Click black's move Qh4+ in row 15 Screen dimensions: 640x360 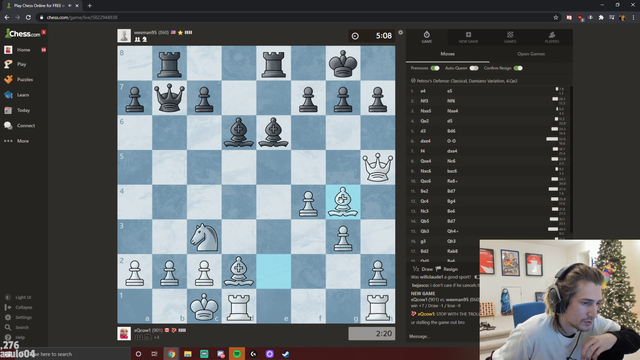452,231
